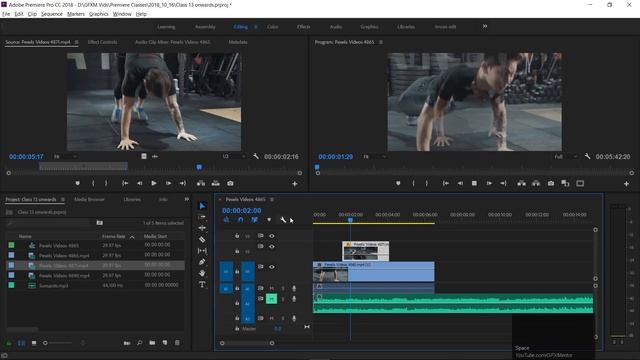Open Source monitor playback resolution dropdown
640x360 pixels.
pos(234,156)
